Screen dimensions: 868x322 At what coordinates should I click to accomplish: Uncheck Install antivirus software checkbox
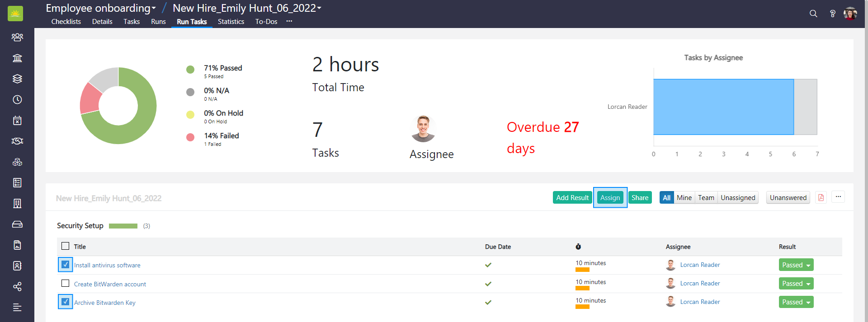click(x=66, y=265)
